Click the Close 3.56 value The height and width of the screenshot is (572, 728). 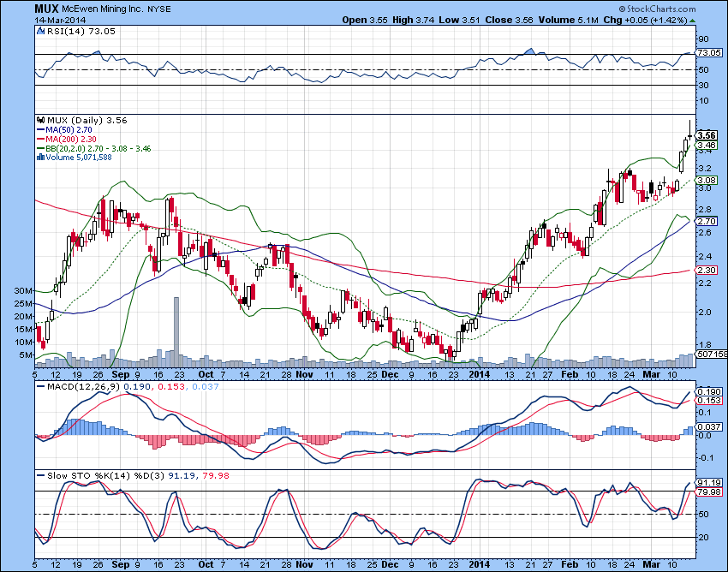coord(509,20)
